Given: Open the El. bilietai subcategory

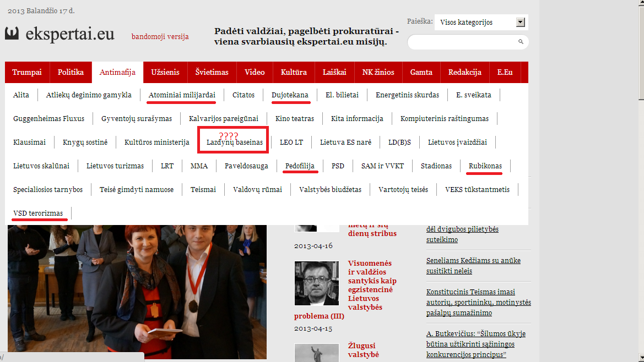Looking at the screenshot, I should click(342, 95).
